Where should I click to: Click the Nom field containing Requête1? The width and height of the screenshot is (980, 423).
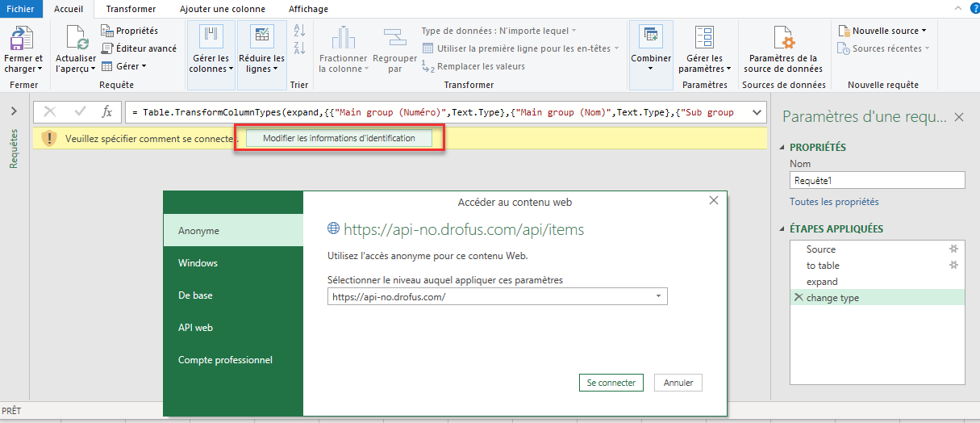877,181
